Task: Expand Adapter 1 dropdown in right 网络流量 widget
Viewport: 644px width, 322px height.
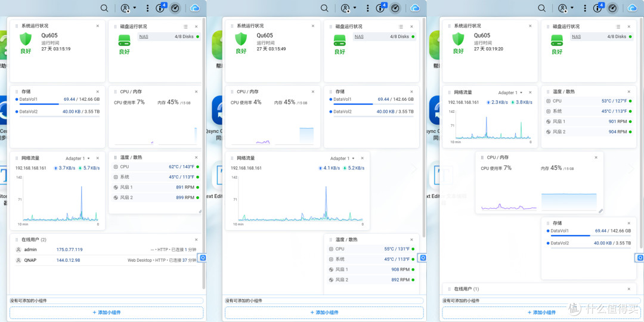Action: [510, 92]
